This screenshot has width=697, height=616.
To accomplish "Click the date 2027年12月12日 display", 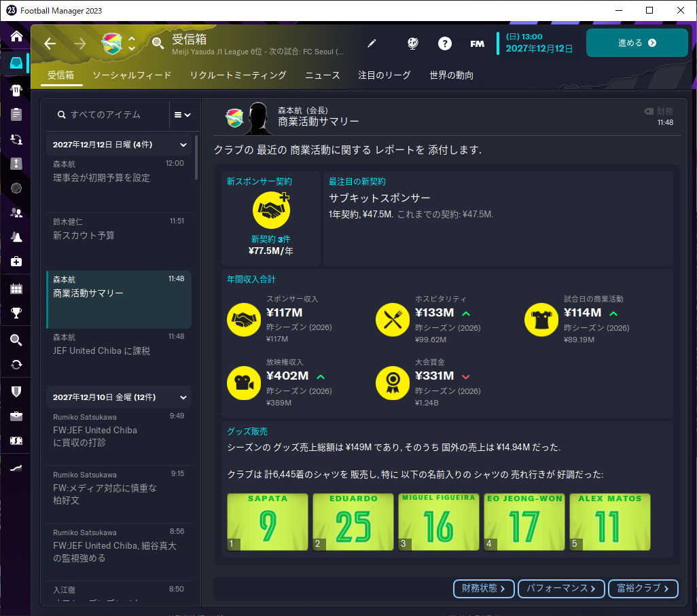I will [x=539, y=48].
